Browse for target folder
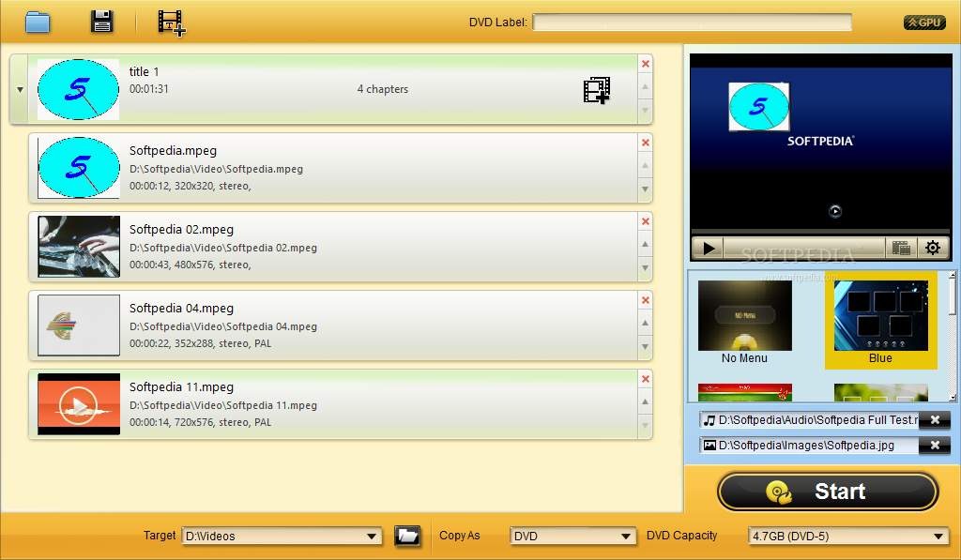This screenshot has height=560, width=961. pyautogui.click(x=407, y=536)
